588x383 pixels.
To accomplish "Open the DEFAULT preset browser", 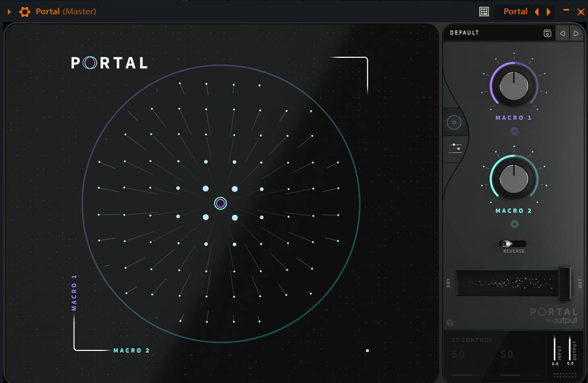I will 464,33.
